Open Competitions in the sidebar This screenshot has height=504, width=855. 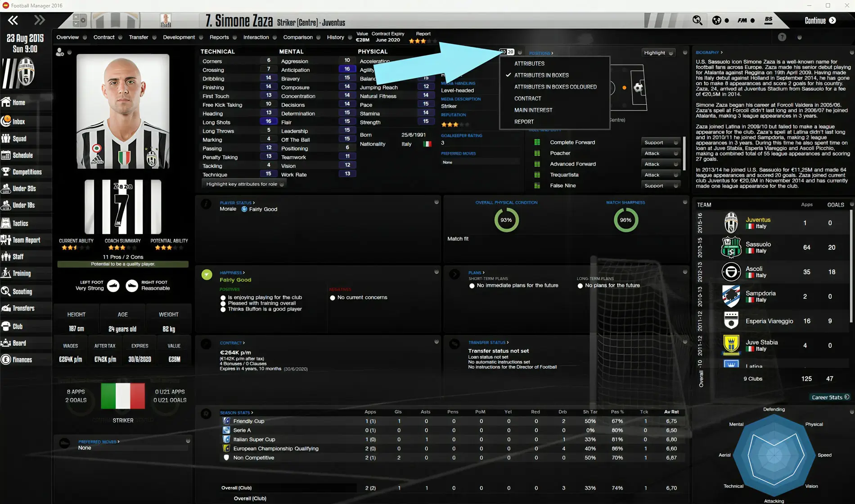[x=26, y=172]
